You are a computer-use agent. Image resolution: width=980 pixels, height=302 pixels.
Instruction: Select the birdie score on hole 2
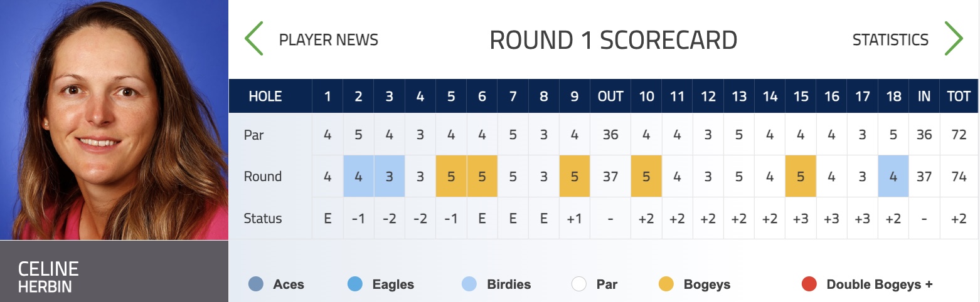point(359,177)
